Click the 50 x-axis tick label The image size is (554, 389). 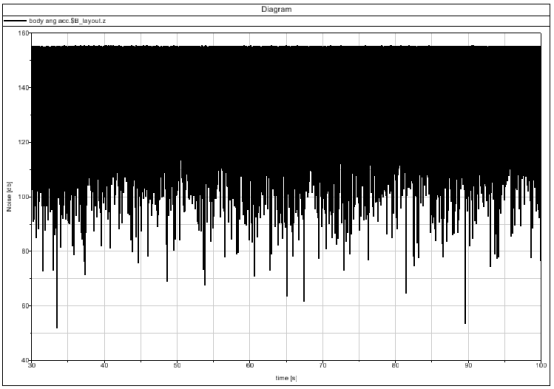tap(177, 366)
